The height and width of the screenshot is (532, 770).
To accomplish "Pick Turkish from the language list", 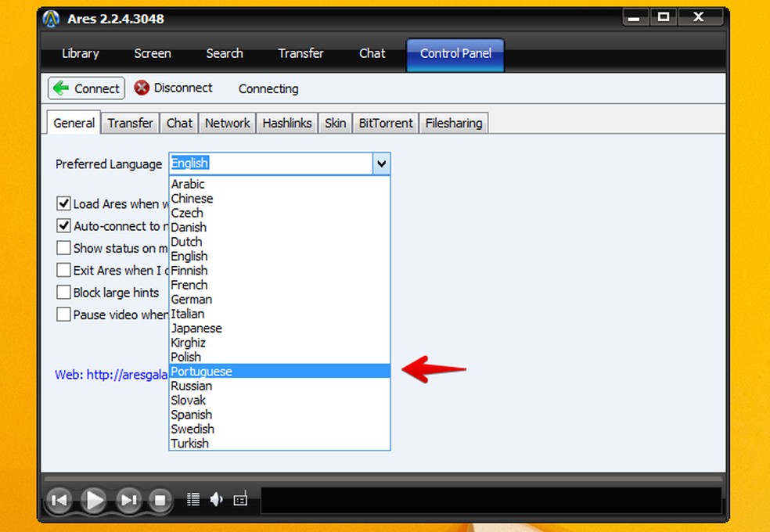I will coord(279,443).
